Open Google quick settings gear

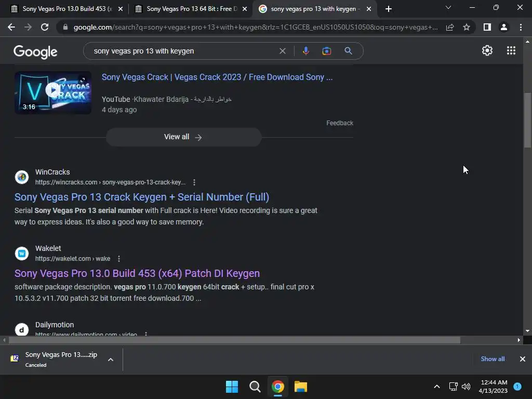point(487,50)
